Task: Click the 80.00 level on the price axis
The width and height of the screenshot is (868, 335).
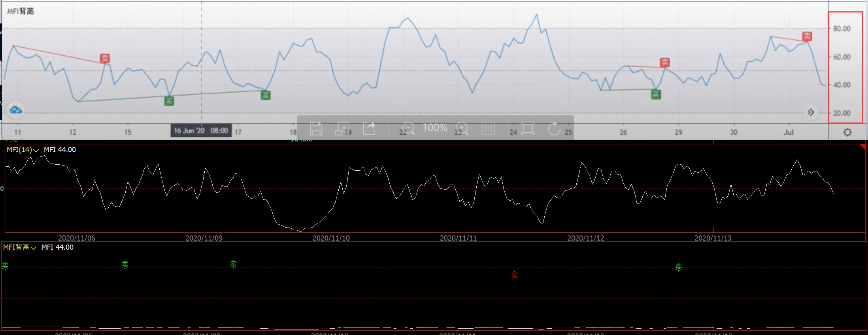Action: coord(842,28)
